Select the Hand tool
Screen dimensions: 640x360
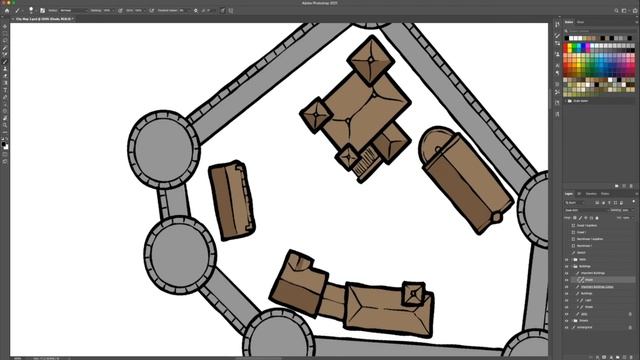click(x=5, y=118)
